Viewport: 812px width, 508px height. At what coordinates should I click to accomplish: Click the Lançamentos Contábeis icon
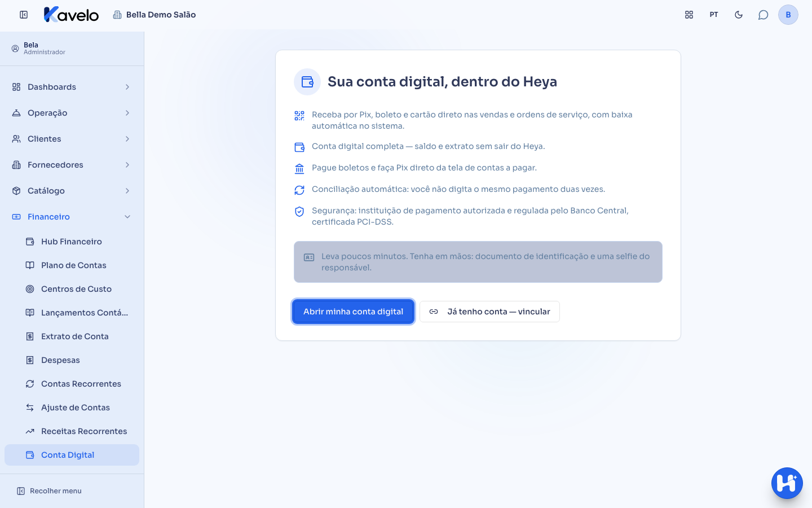pos(30,313)
